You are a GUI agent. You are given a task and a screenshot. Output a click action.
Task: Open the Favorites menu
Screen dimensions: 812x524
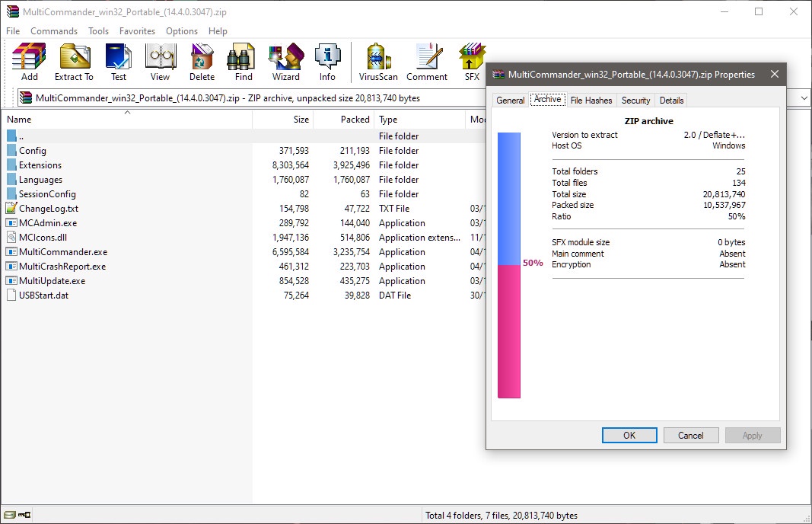[137, 31]
